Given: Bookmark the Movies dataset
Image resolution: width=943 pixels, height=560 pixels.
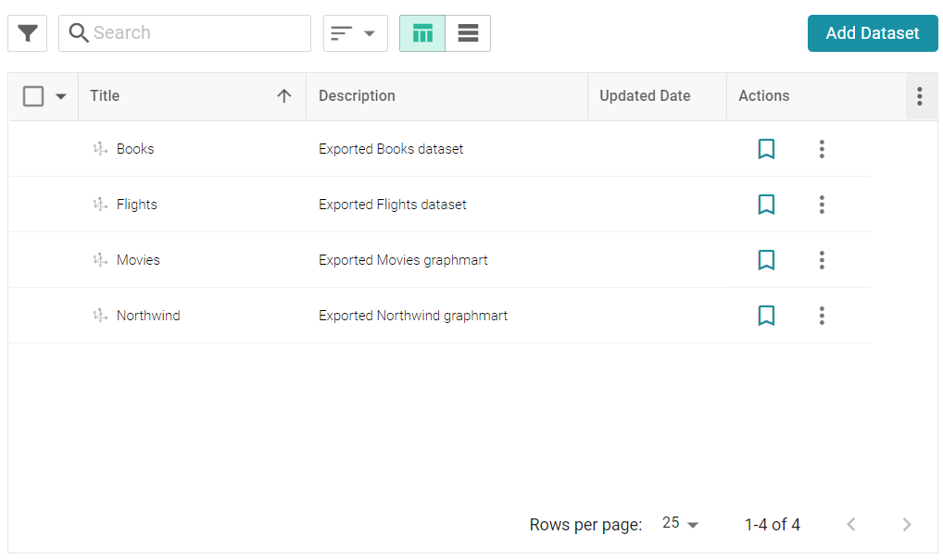Looking at the screenshot, I should pyautogui.click(x=766, y=260).
